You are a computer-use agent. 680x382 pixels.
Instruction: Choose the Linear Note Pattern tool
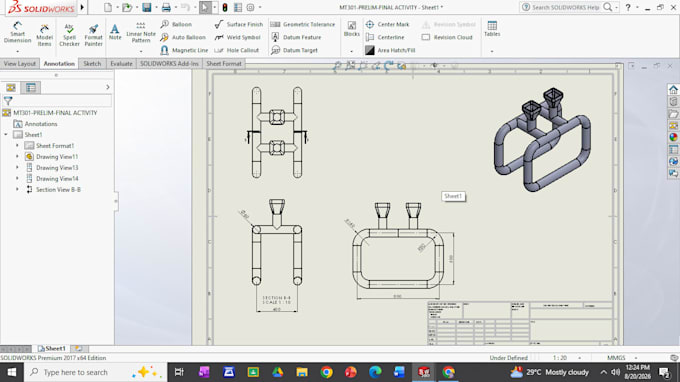point(141,32)
